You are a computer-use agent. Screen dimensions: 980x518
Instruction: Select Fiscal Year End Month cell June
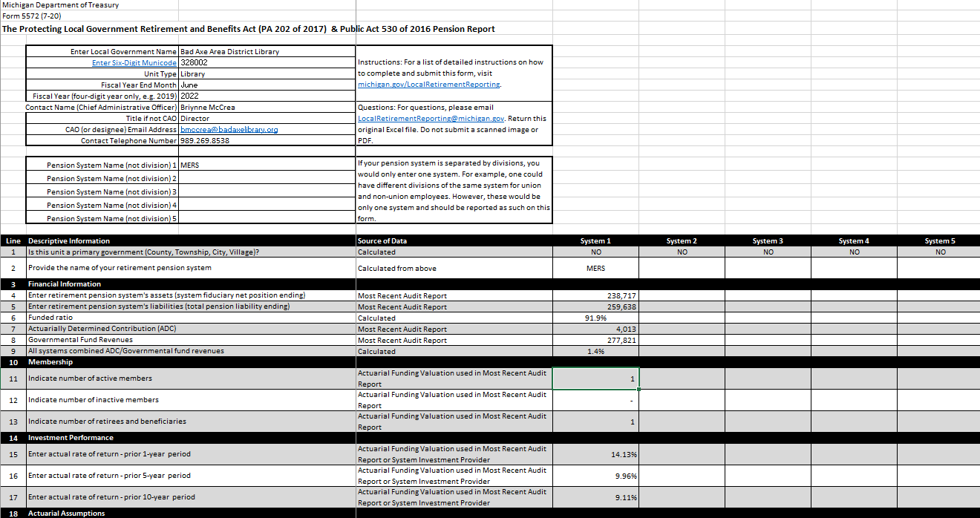tap(267, 85)
